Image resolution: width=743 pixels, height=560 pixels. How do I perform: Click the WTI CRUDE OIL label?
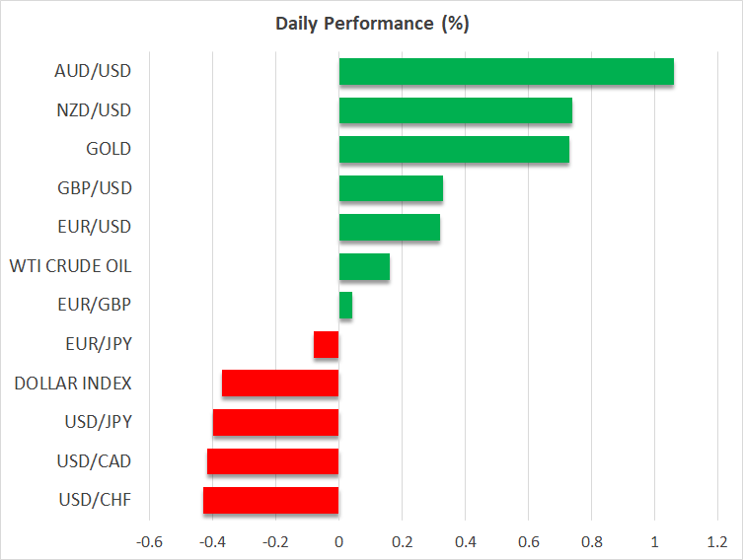(70, 266)
